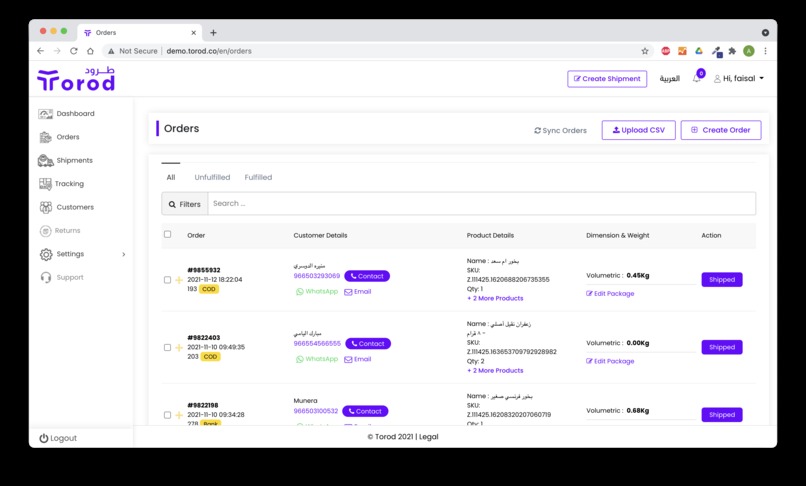
Task: Click the Settings gear in the sidebar
Action: coord(46,254)
